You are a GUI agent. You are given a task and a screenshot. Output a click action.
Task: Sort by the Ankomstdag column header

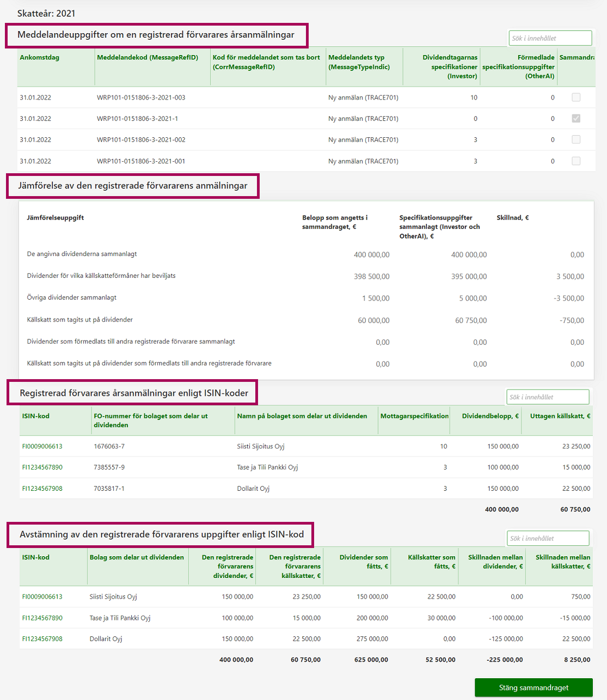(39, 58)
